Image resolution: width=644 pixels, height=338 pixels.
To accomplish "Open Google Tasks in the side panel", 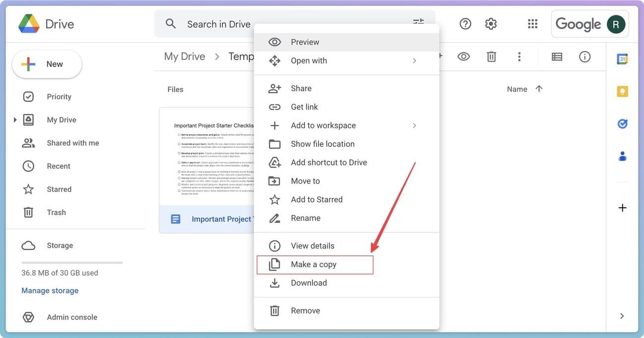I will tap(622, 124).
